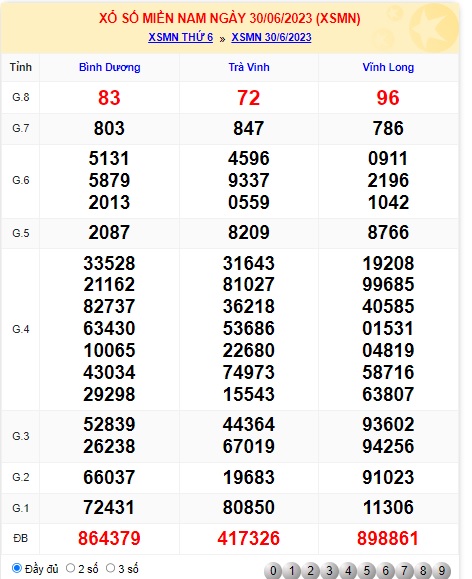
Task: Click Bình Dương special prize 864379
Action: (109, 538)
